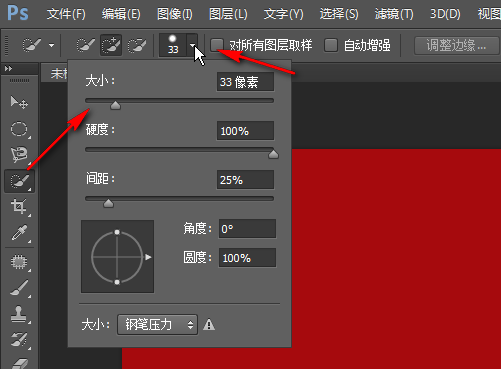
Task: Click the 大小 33 像素 field
Action: [245, 82]
